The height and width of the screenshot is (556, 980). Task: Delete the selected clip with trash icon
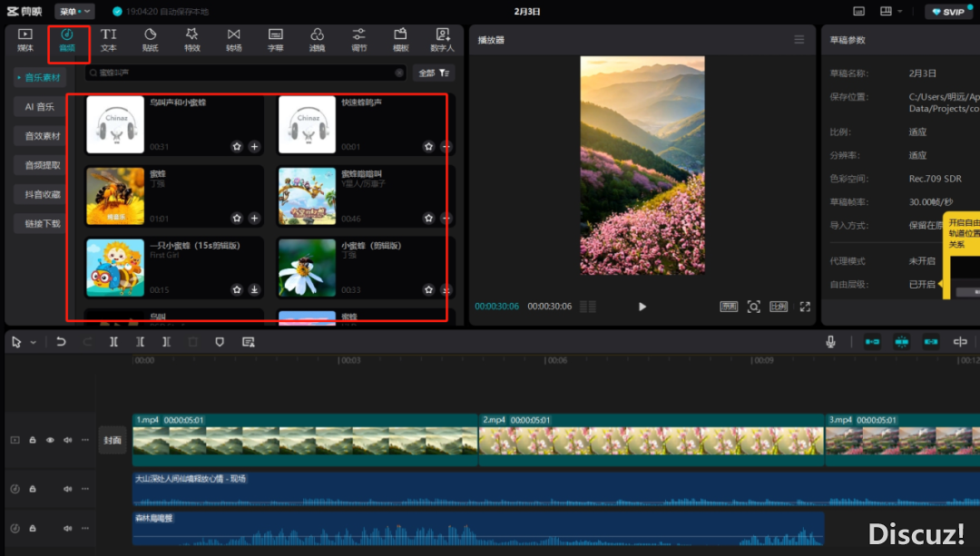pyautogui.click(x=192, y=342)
